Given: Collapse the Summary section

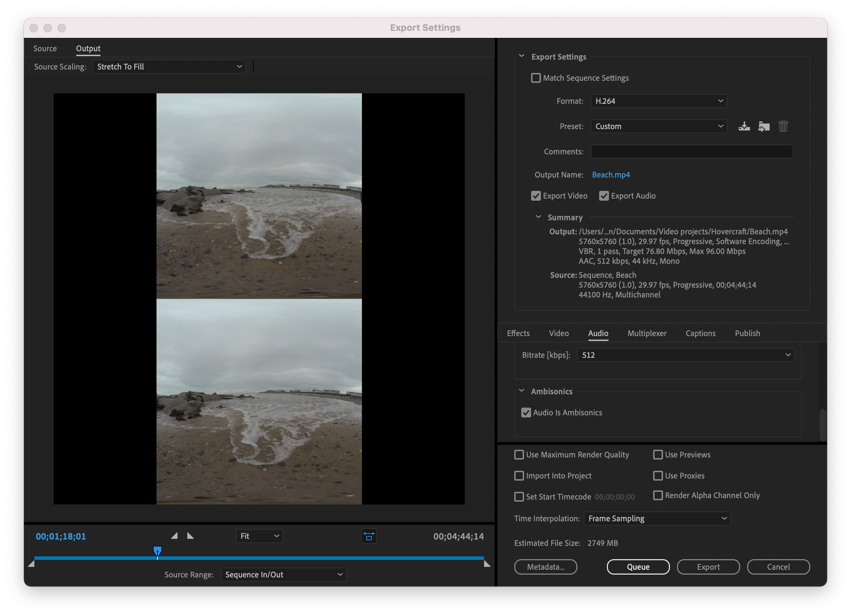Looking at the screenshot, I should coord(538,217).
